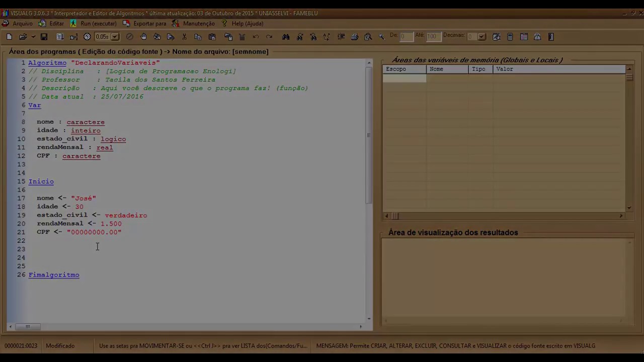Click the Escopo column header
644x362 pixels.
pos(405,69)
